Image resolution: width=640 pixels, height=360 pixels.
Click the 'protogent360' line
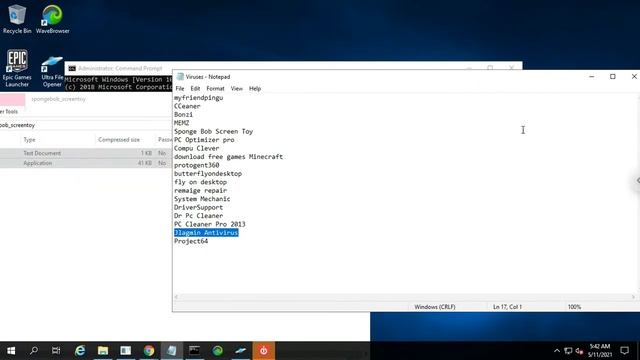[197, 165]
